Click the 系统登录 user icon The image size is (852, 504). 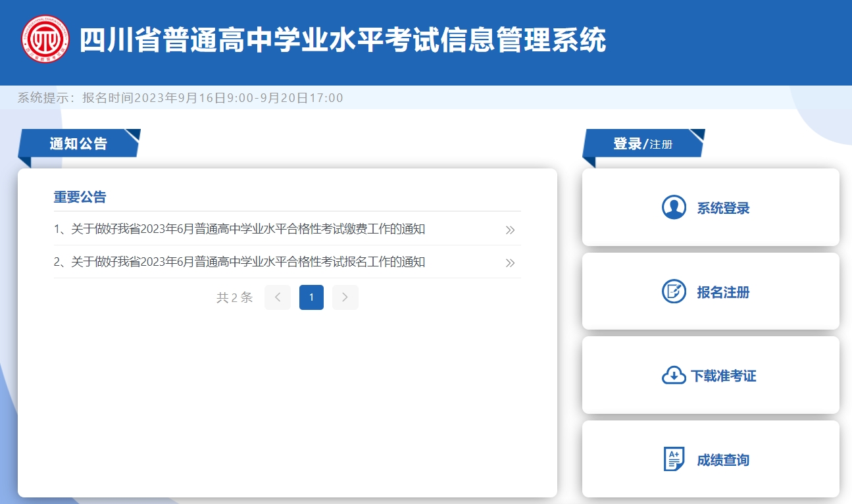[674, 207]
